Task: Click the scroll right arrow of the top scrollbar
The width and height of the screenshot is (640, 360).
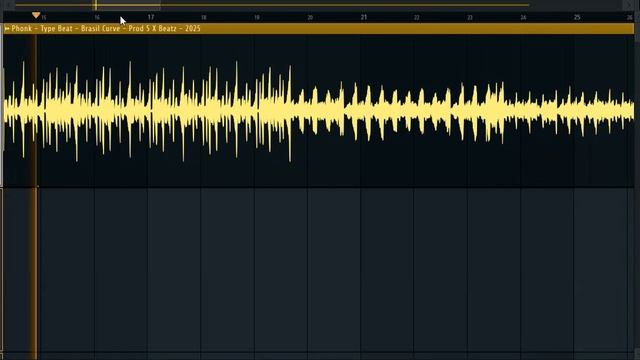Action: pyautogui.click(x=629, y=5)
